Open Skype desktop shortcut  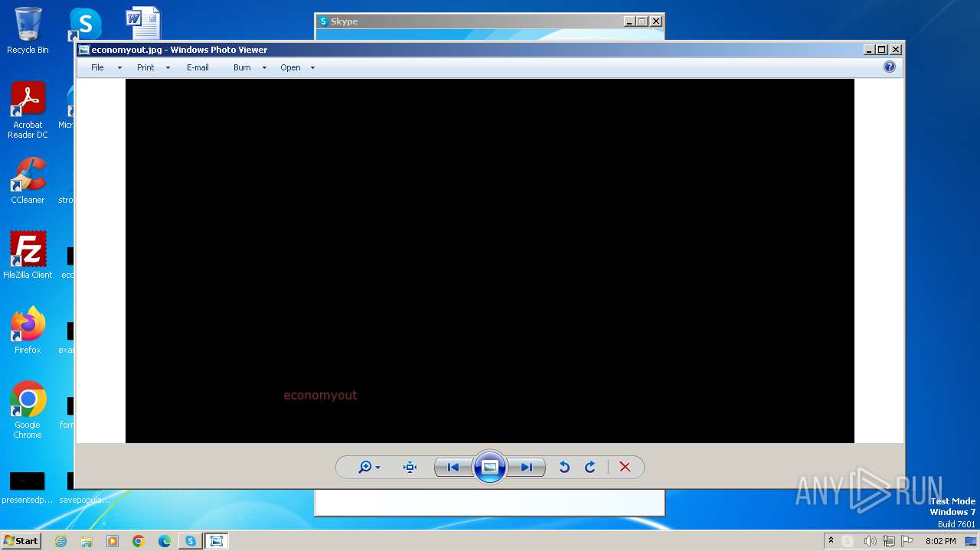tap(85, 24)
